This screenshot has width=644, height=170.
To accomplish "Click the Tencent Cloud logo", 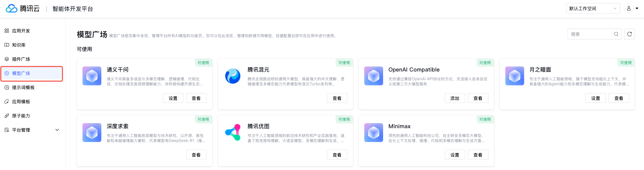I will (23, 8).
